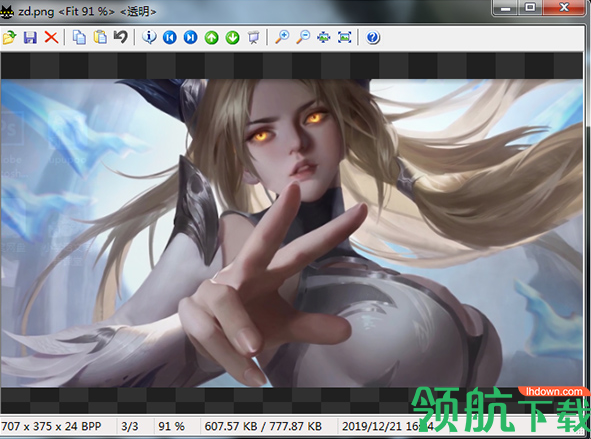The height and width of the screenshot is (439, 591).
Task: Jump to the first image
Action: coord(170,37)
